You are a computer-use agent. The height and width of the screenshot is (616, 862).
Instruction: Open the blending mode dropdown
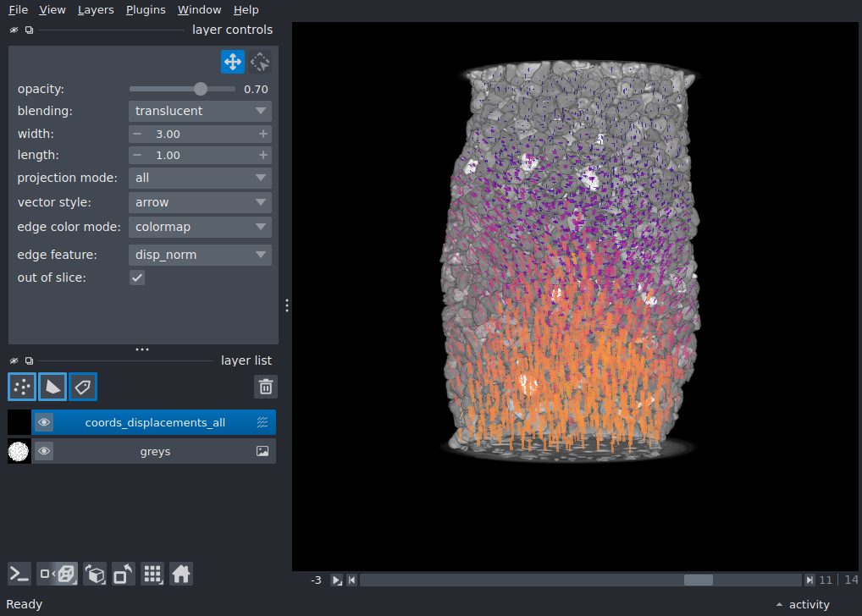coord(200,111)
